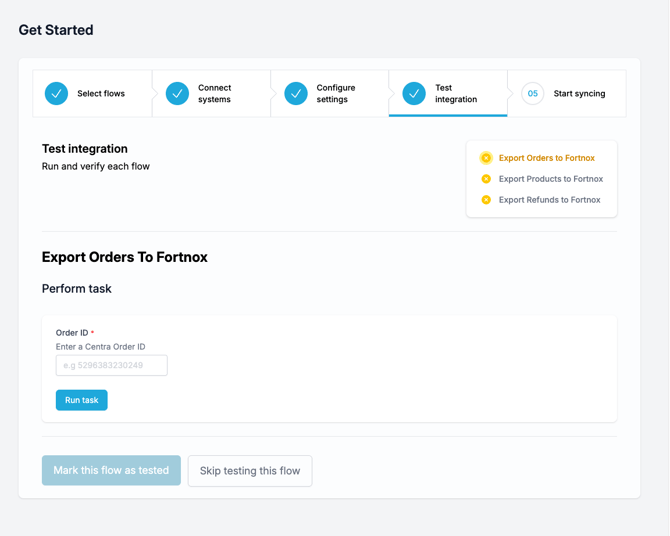Choose the Export Products to Fortnox flow
The image size is (670, 536).
click(550, 179)
